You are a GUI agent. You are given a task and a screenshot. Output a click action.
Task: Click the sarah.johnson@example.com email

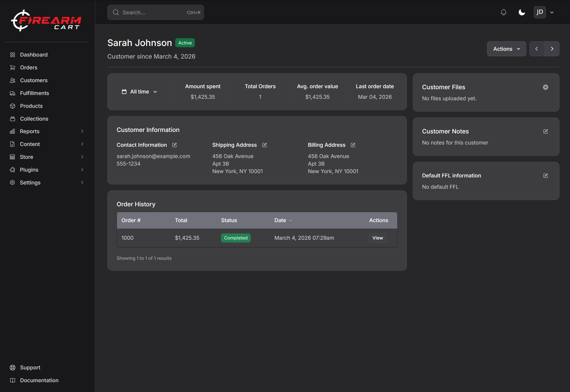click(x=153, y=156)
